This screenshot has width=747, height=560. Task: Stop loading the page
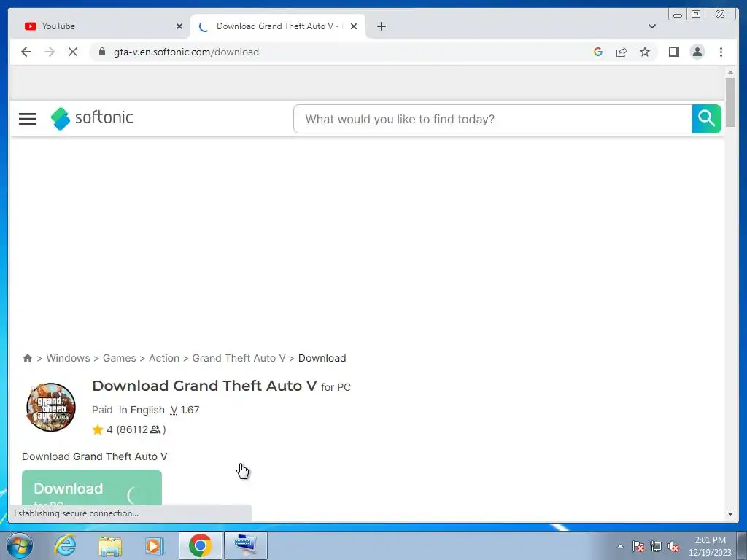73,52
